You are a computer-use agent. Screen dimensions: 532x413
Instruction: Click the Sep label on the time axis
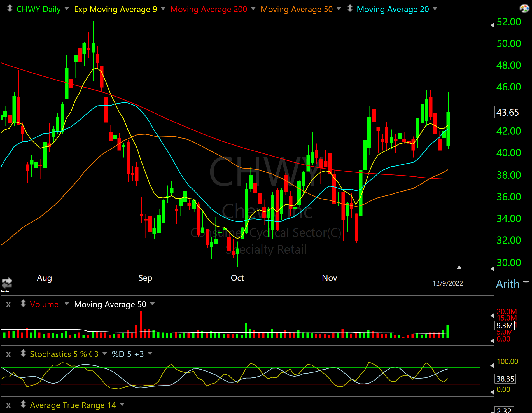pos(145,278)
